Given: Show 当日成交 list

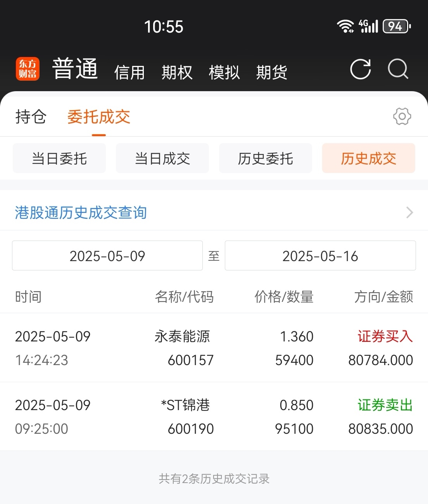Looking at the screenshot, I should [x=162, y=158].
